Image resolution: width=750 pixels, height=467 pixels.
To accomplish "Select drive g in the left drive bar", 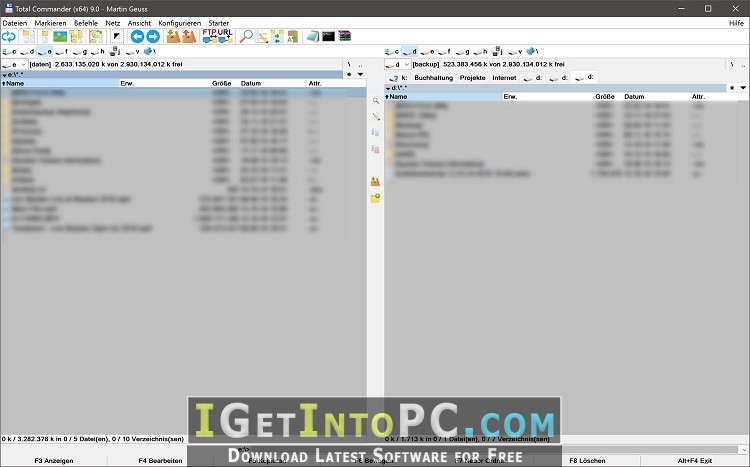I will pyautogui.click(x=80, y=51).
